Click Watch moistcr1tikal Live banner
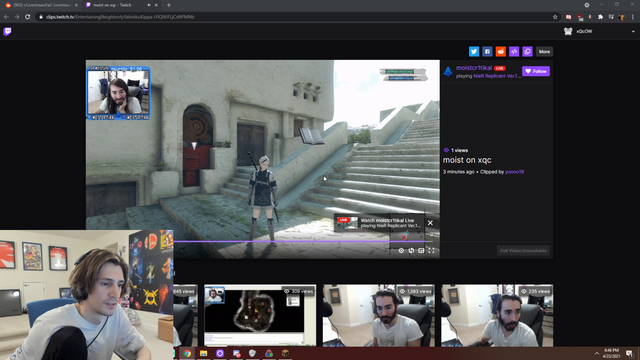The height and width of the screenshot is (360, 640). (379, 223)
